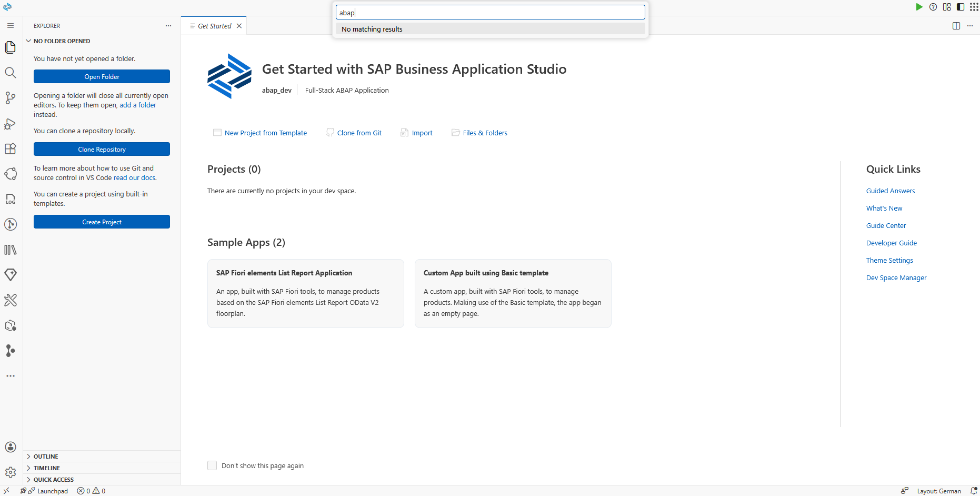Click errors and warnings count in status bar
980x496 pixels.
tap(91, 491)
